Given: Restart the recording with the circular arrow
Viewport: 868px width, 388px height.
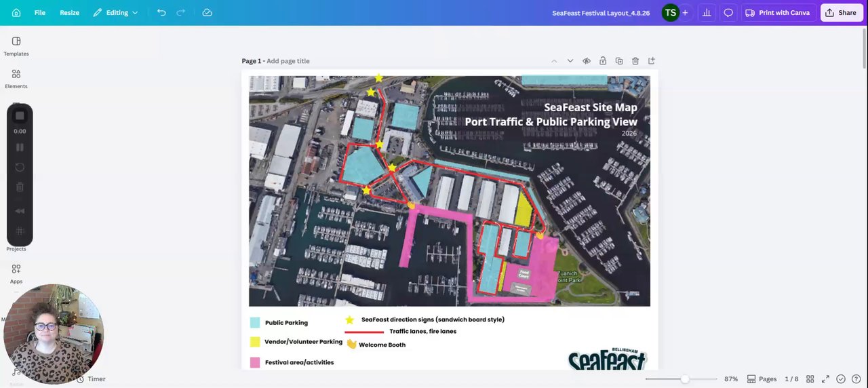Looking at the screenshot, I should [x=20, y=167].
